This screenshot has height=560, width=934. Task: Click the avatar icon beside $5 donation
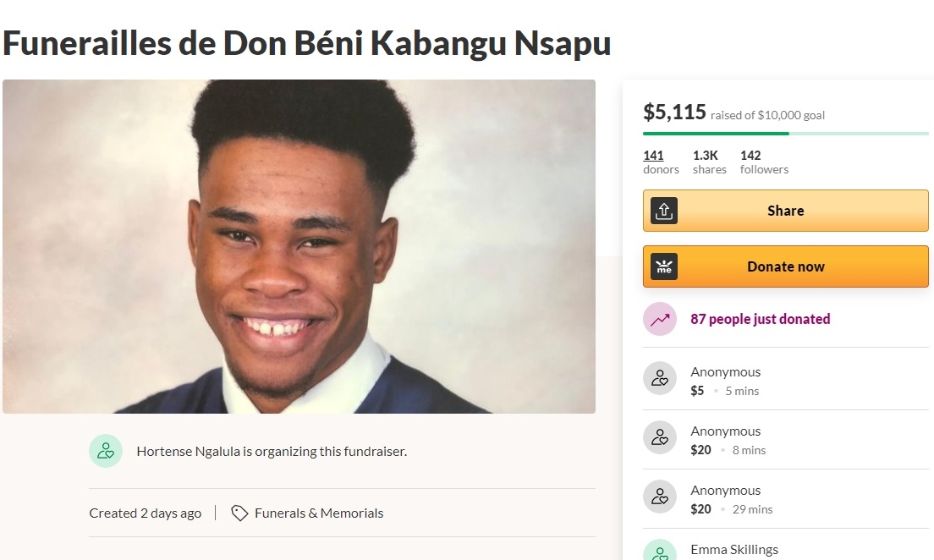659,378
